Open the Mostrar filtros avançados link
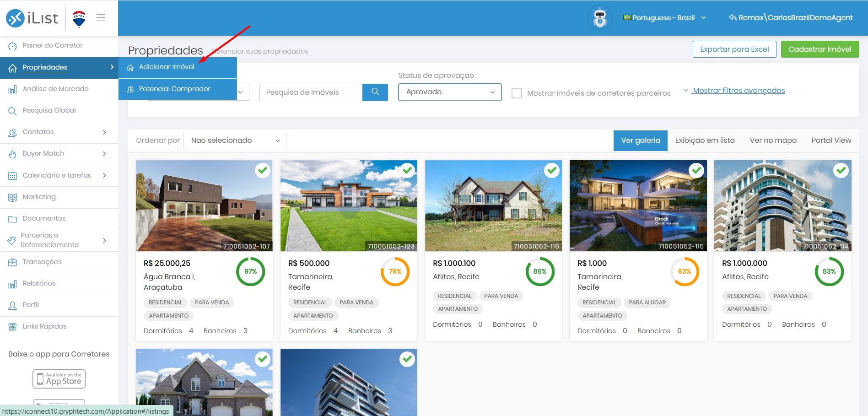 pos(739,91)
